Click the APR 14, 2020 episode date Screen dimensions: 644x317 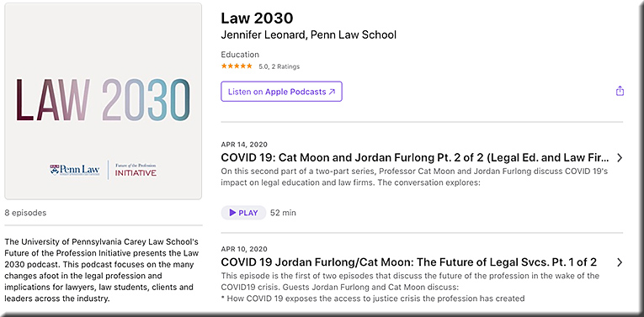coord(244,145)
